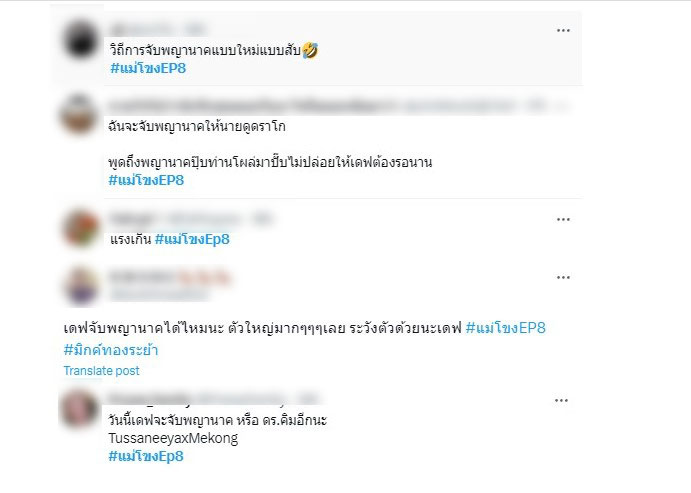The width and height of the screenshot is (691, 493).
Task: Open the second tweet author's avatar
Action: 78,115
